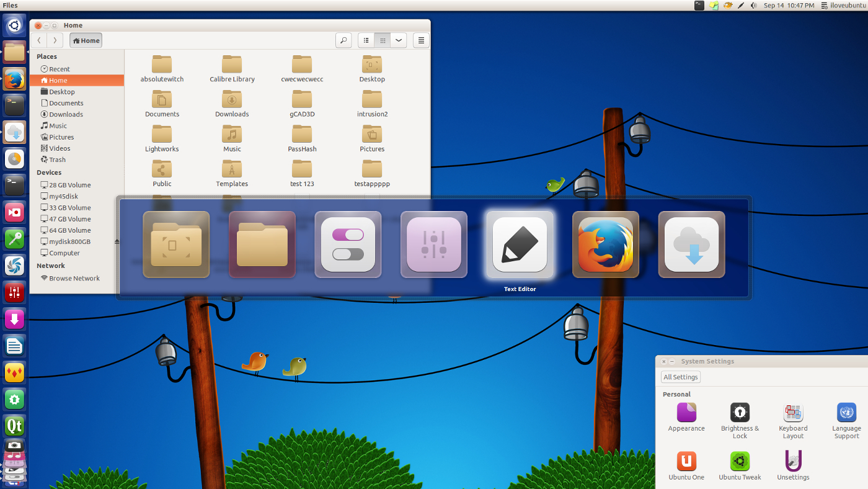This screenshot has height=489, width=868.
Task: Launch Firefox from the Unity launcher
Action: 14,79
